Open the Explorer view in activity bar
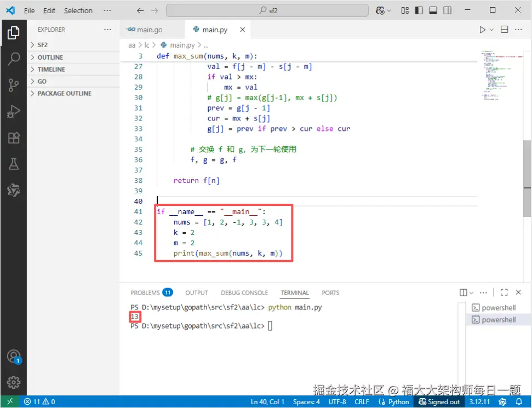Viewport: 532px width, 408px height. 14,33
